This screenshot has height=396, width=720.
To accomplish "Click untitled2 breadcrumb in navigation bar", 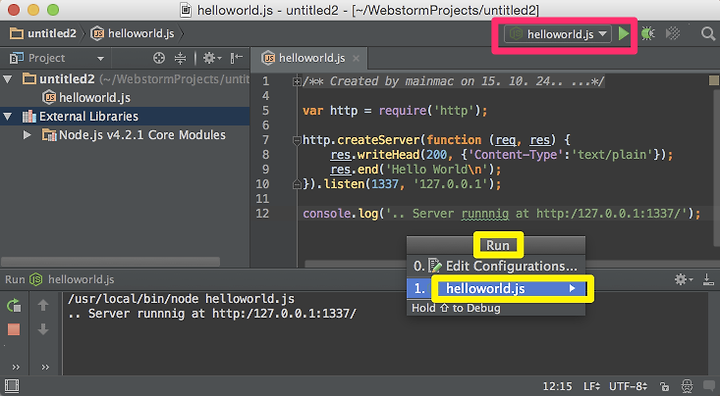I will 43,34.
